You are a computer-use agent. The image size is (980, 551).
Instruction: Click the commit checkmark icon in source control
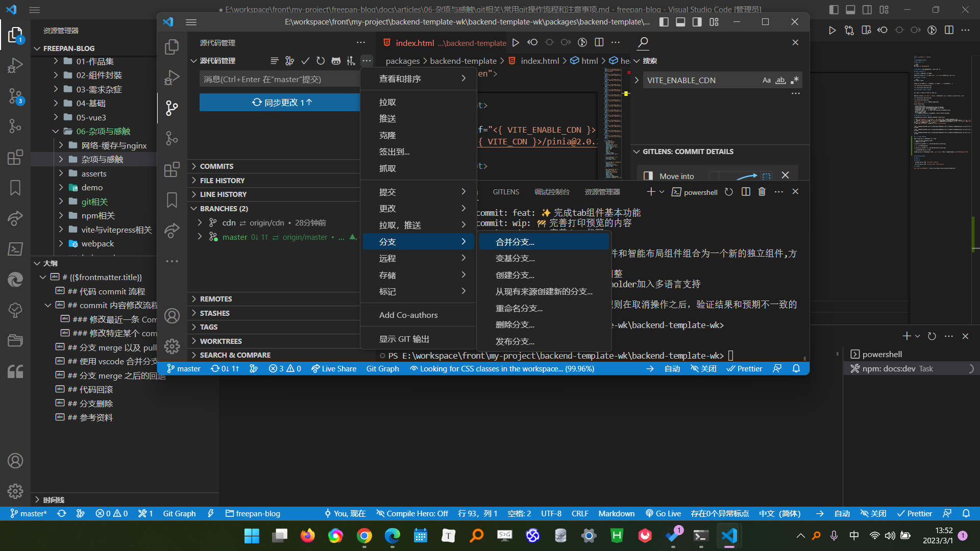pyautogui.click(x=305, y=61)
